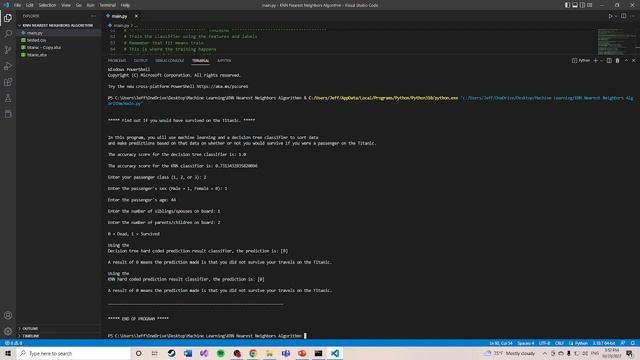Maximize the panel with the chevron up
The image size is (640, 360).
coord(626,60)
